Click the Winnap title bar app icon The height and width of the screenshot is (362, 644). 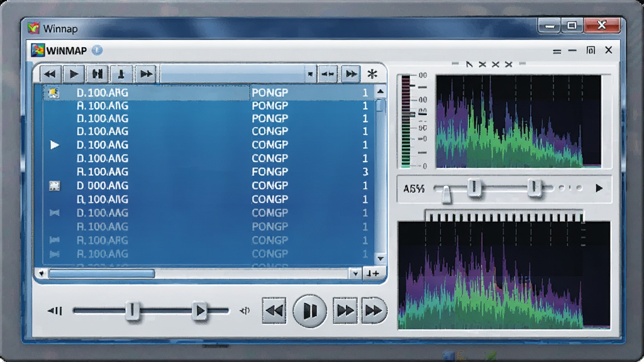click(x=34, y=28)
